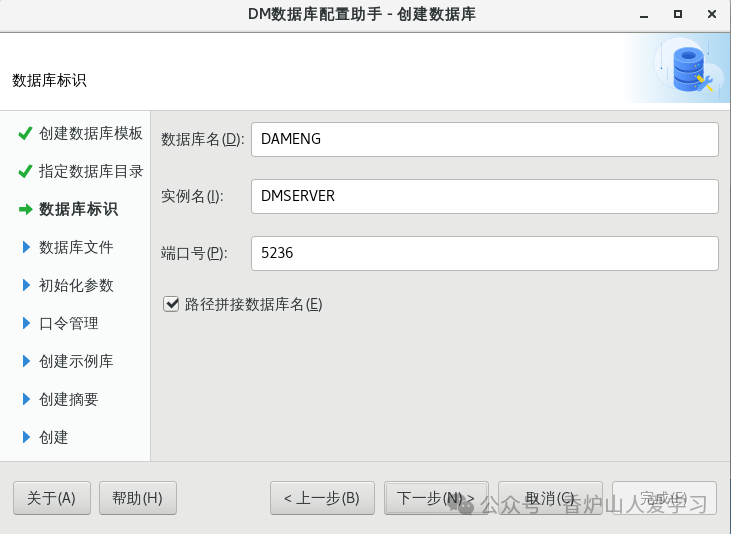Proceed with the 下一步(N) button
The width and height of the screenshot is (731, 534).
pyautogui.click(x=436, y=498)
